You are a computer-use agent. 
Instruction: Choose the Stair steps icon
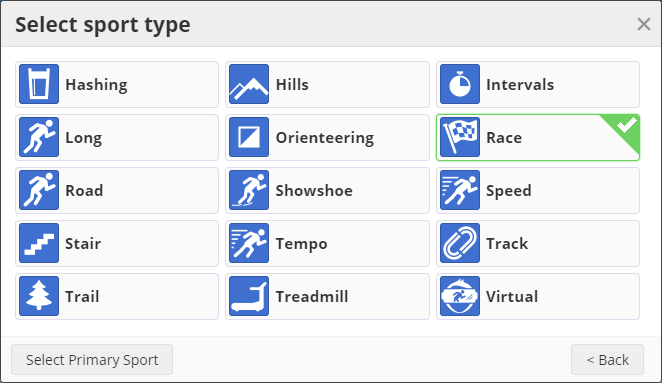tap(39, 243)
